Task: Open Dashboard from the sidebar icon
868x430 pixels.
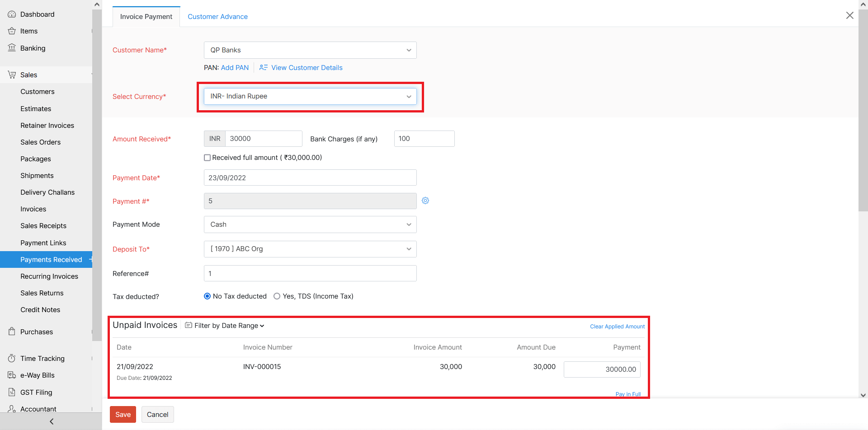Action: coord(12,14)
